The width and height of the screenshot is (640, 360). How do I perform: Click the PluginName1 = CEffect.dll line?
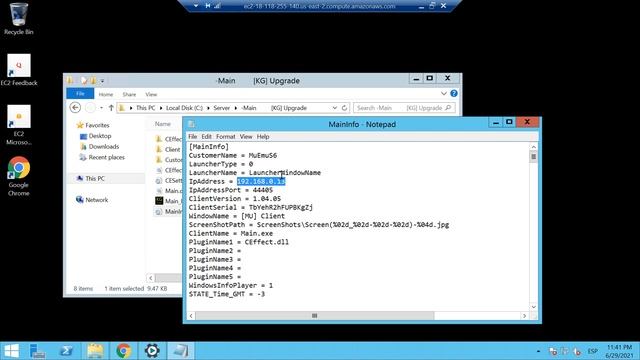238,242
